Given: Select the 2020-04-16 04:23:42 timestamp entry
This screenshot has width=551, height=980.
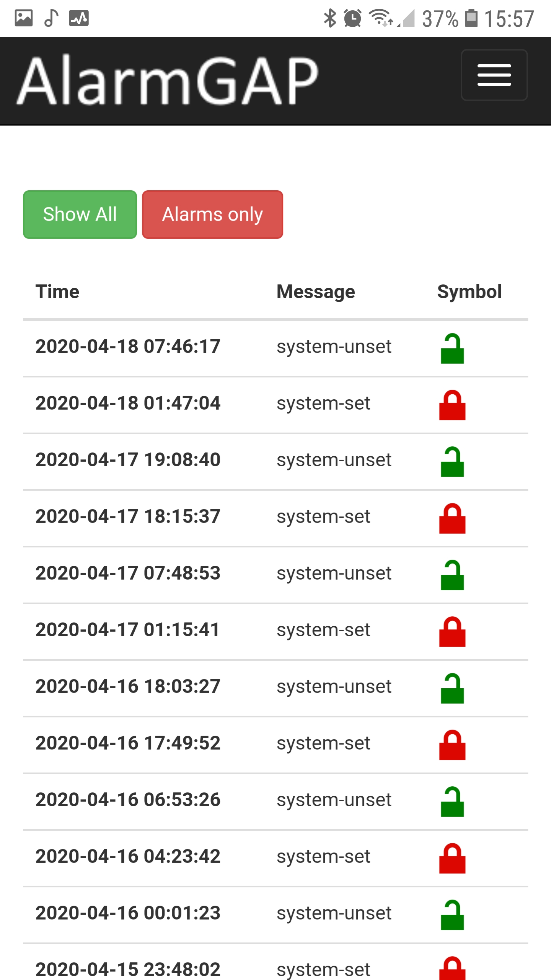Looking at the screenshot, I should pyautogui.click(x=128, y=856).
